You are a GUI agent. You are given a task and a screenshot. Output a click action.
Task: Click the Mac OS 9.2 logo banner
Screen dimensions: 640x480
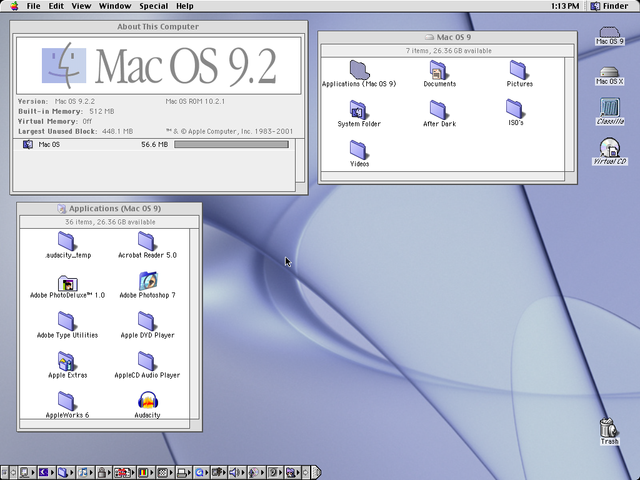(x=158, y=66)
